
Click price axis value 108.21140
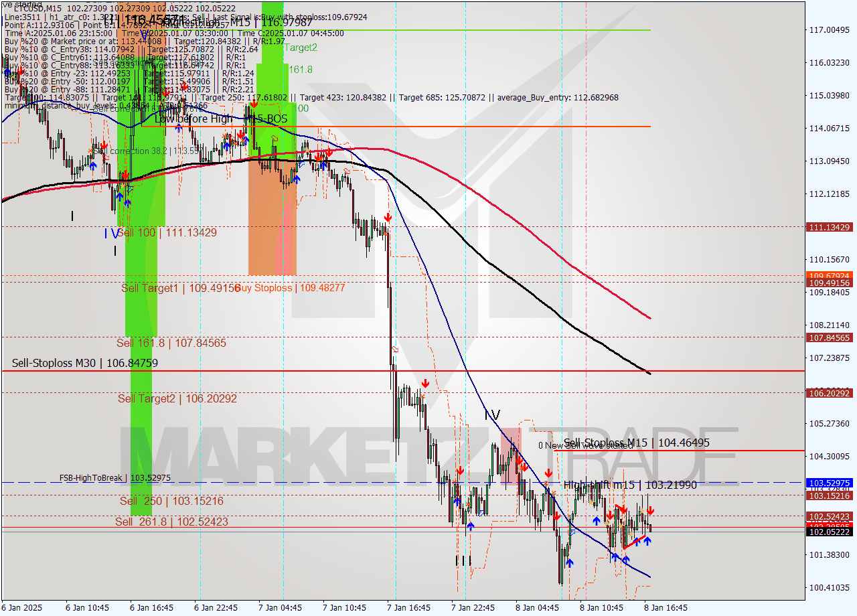828,325
